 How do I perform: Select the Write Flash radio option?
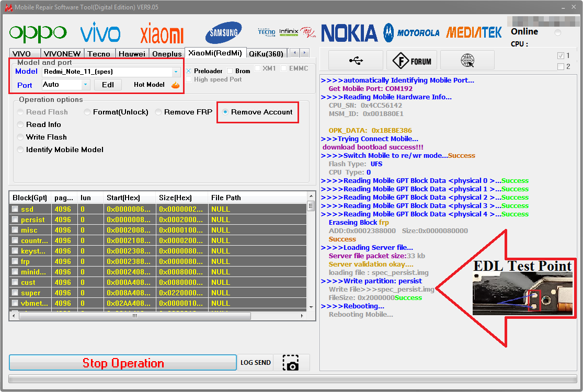(20, 137)
